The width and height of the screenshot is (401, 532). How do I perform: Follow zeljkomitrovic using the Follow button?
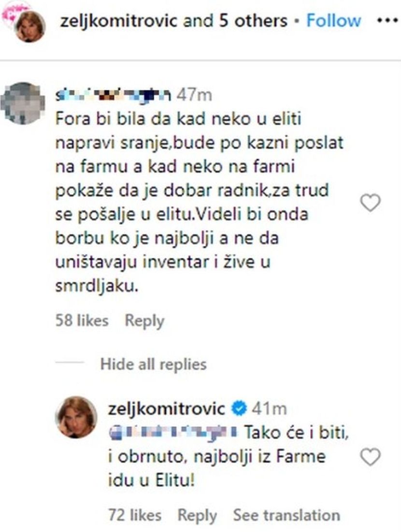coord(334,21)
